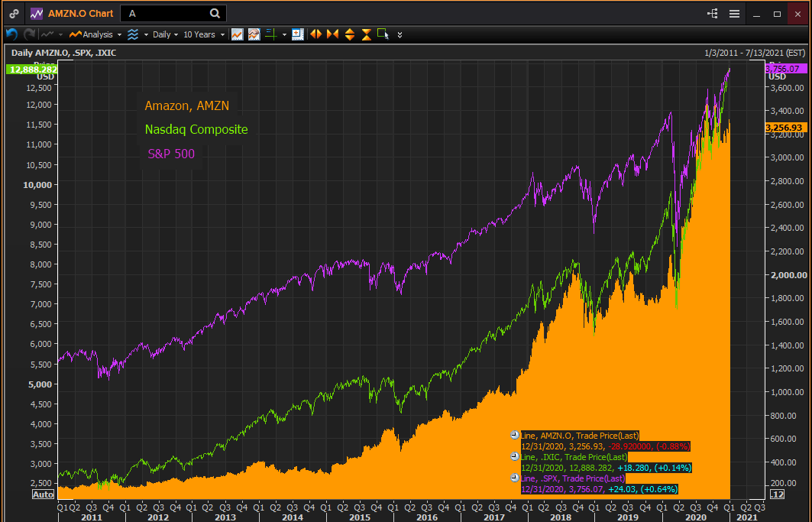Click the clock icon beside the .SPX line legend
This screenshot has height=522, width=812.
[x=515, y=478]
